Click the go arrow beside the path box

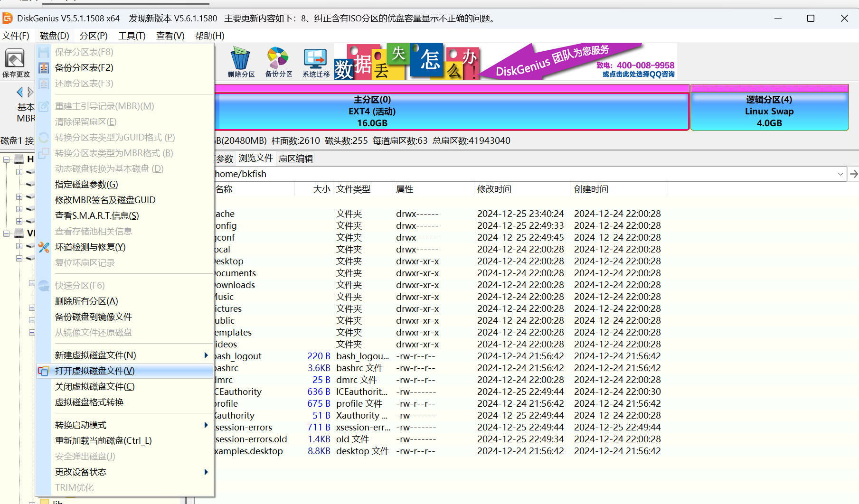point(853,174)
